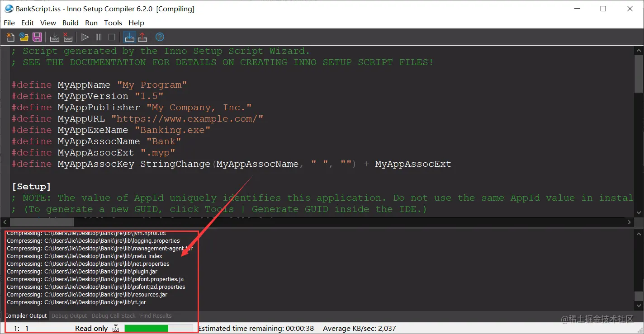The width and height of the screenshot is (644, 334).
Task: Click the Inno Setup app icon in title bar
Action: point(9,9)
